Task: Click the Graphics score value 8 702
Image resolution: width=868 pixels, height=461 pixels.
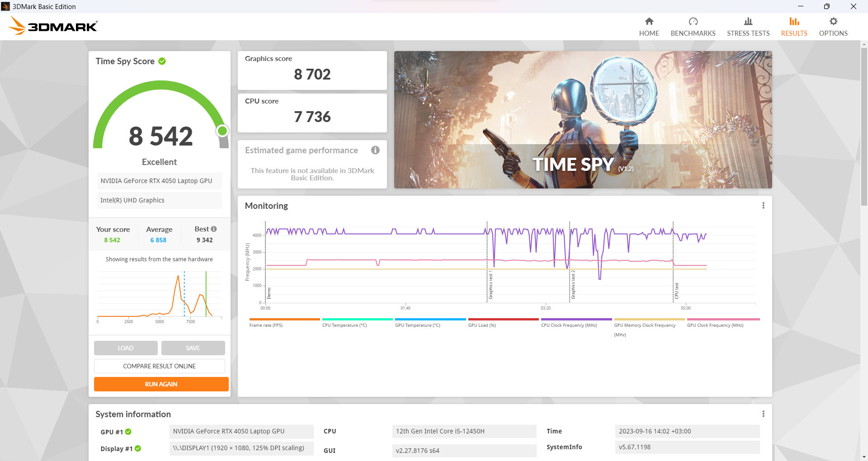Action: coord(312,74)
